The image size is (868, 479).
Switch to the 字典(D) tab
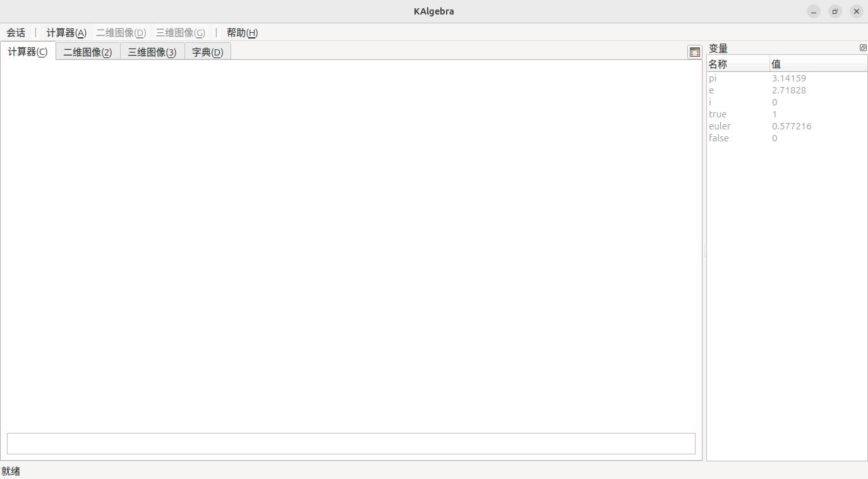[208, 52]
